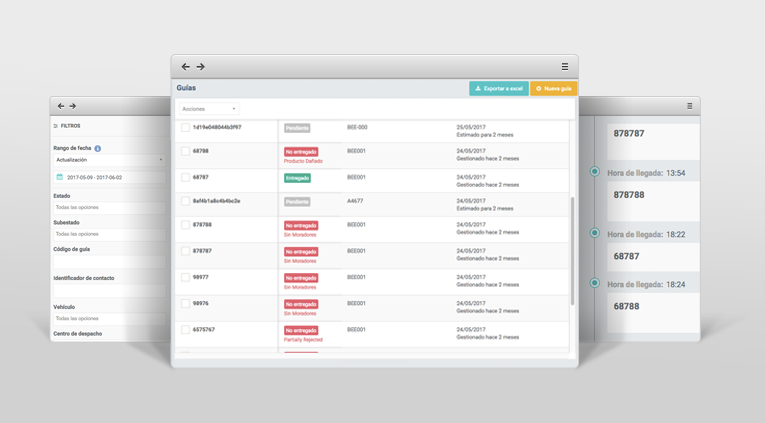Click the guide list vertical scrollbar
Viewport: 765px width, 423px height.
(x=572, y=250)
